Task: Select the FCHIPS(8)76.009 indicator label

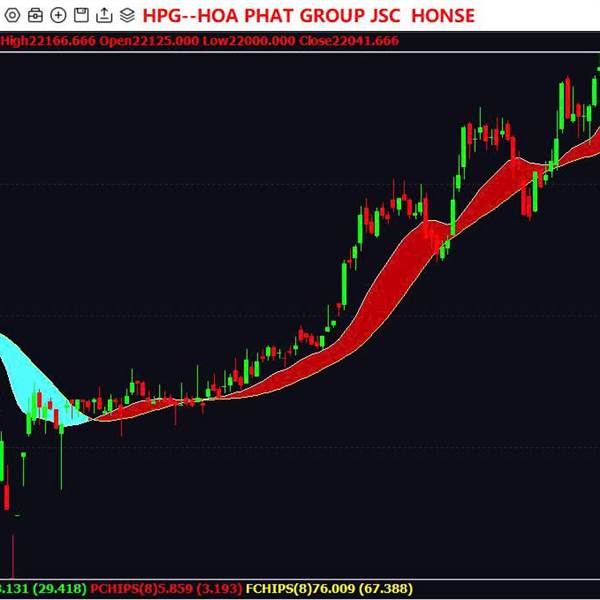Action: (x=300, y=588)
